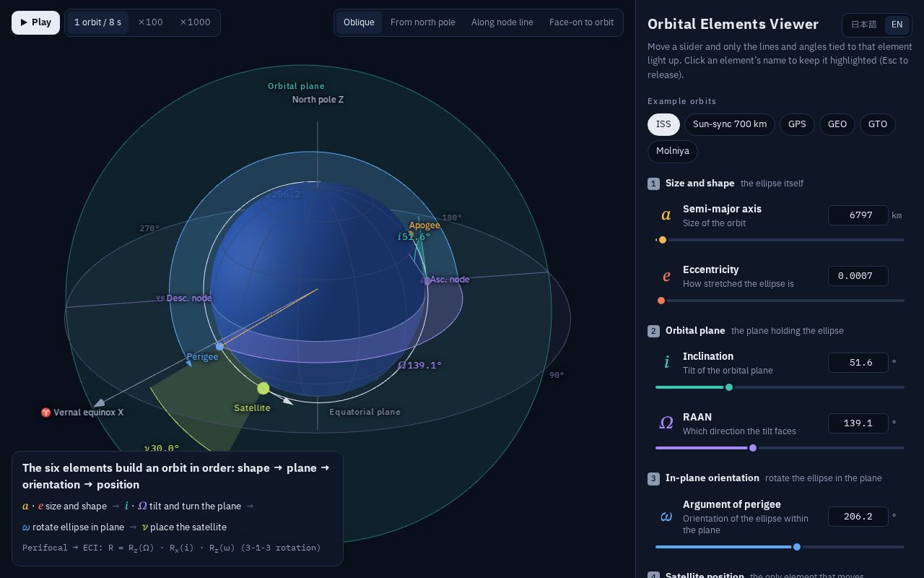The width and height of the screenshot is (924, 578).
Task: Click the semi-major axis 'a' symbol icon
Action: click(x=666, y=215)
